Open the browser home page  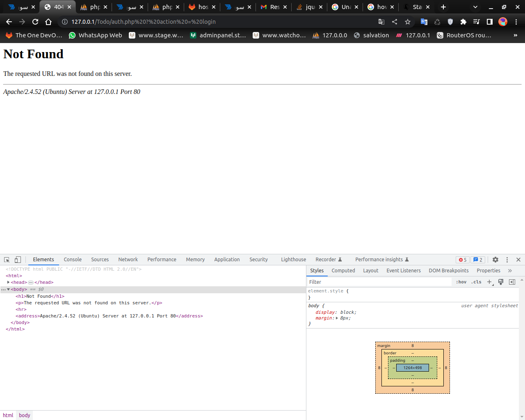(x=48, y=22)
